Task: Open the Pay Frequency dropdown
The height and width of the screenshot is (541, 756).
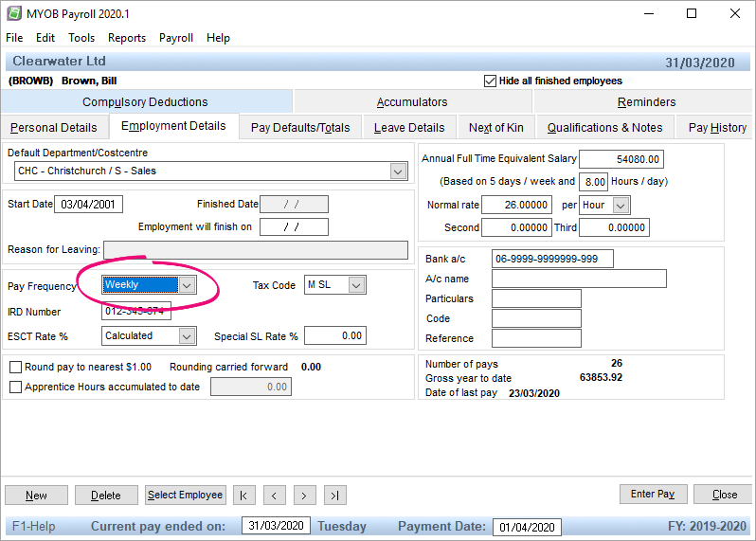Action: click(187, 285)
